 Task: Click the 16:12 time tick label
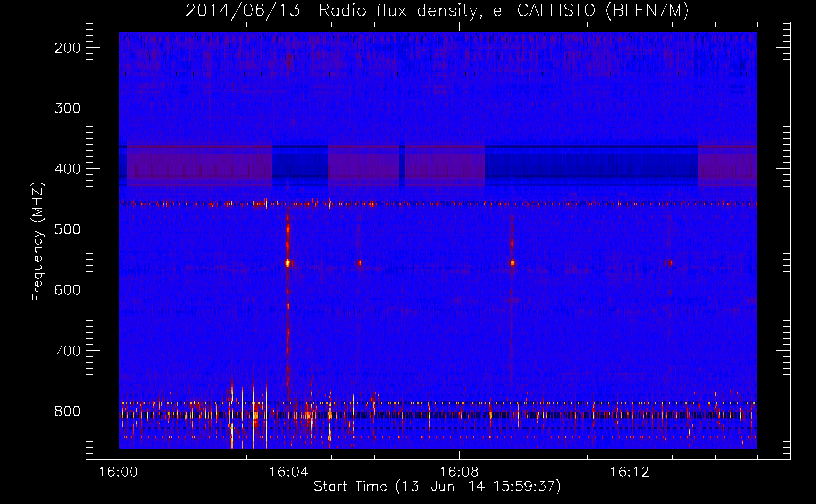(629, 472)
